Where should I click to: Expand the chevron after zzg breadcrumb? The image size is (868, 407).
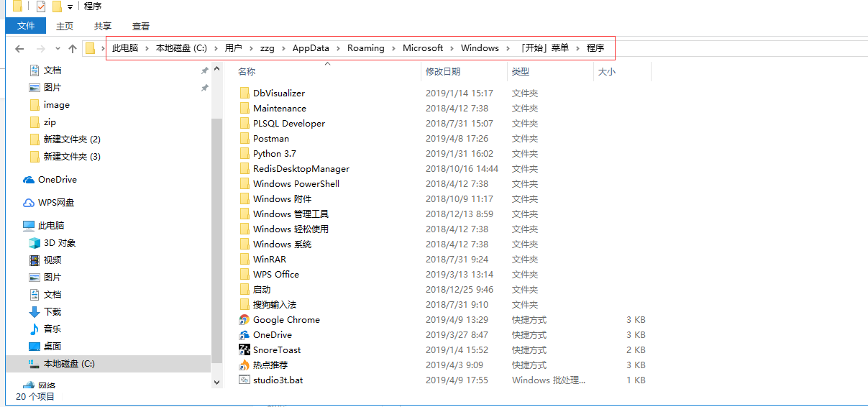(x=283, y=48)
